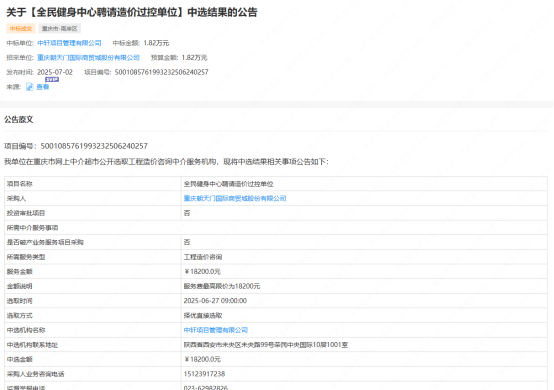Viewport: 554px width, 390px height.
Task: Open 重庆朝天门国际商贸城股份有限公司 link in 采购人 row
Action: [235, 199]
